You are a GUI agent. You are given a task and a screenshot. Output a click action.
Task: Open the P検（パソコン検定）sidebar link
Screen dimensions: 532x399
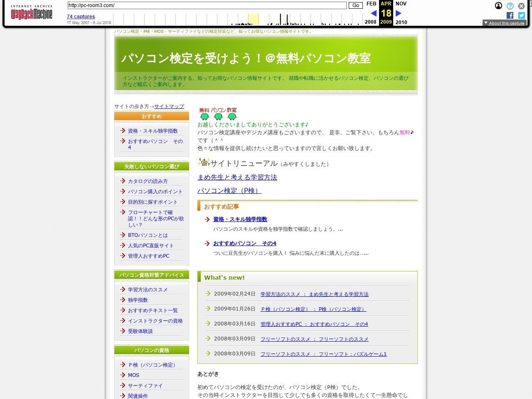pos(151,365)
